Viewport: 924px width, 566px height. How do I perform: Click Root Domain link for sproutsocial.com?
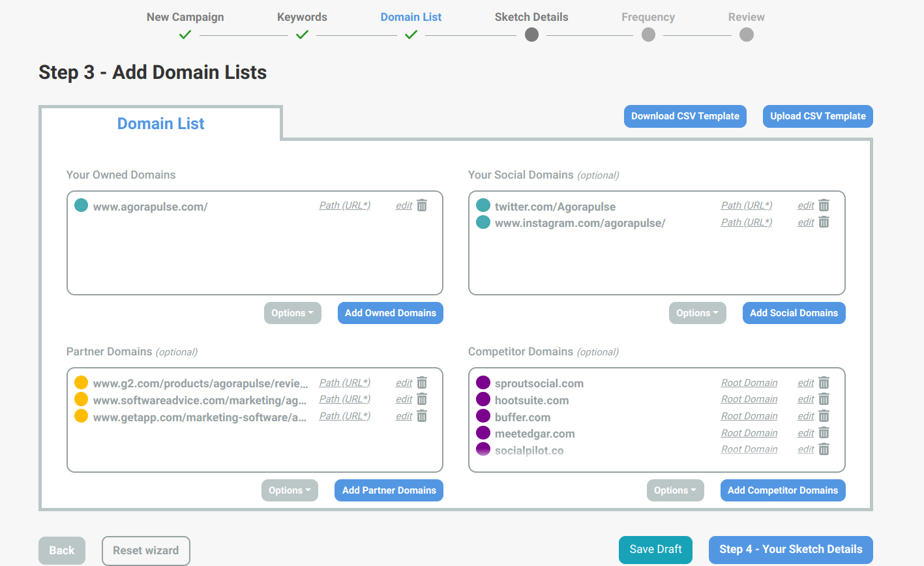(x=749, y=383)
